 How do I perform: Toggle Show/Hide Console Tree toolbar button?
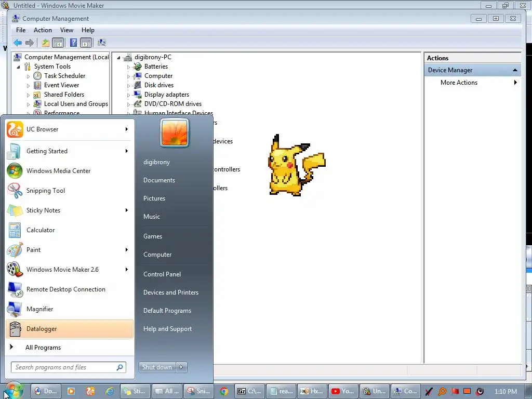click(x=58, y=43)
